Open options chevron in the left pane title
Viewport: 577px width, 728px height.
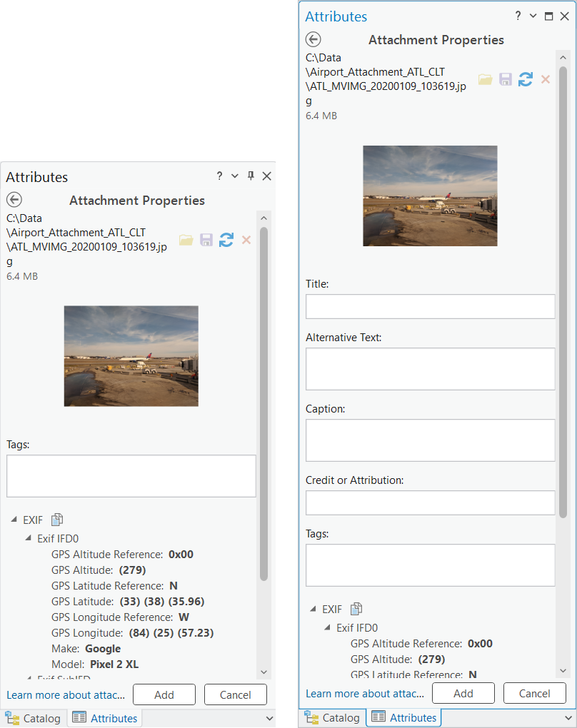[x=235, y=176]
